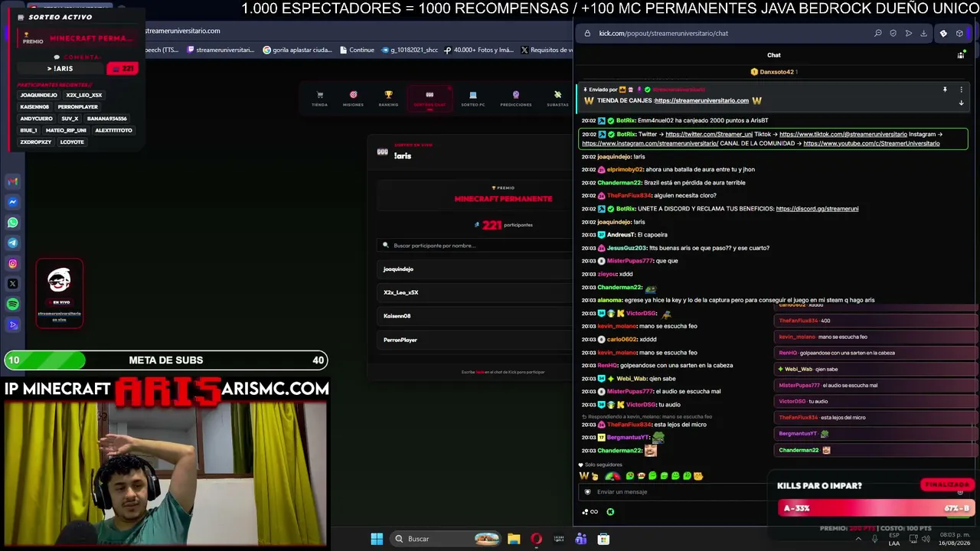Select participant X2x_Leo_x5X in the list
This screenshot has height=551, width=980.
pyautogui.click(x=476, y=292)
